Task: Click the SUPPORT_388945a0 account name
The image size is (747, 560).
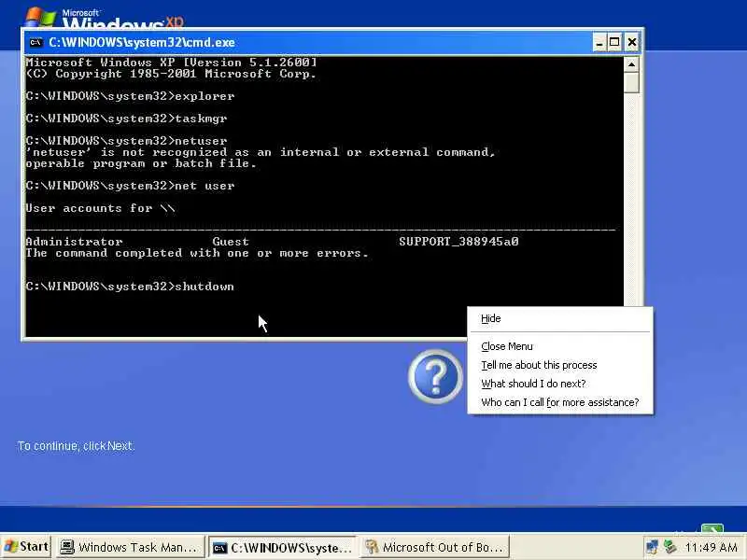Action: tap(458, 242)
